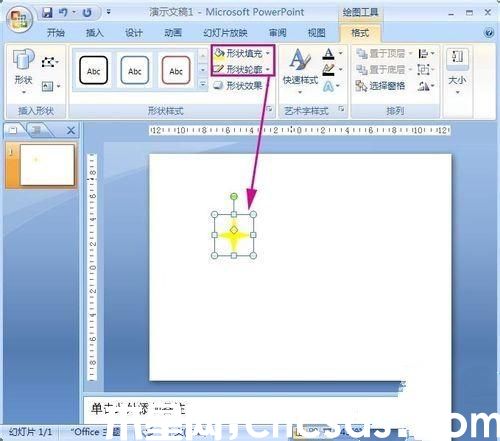This screenshot has width=500, height=441.
Task: Switch to the 插入 tab
Action: point(94,33)
